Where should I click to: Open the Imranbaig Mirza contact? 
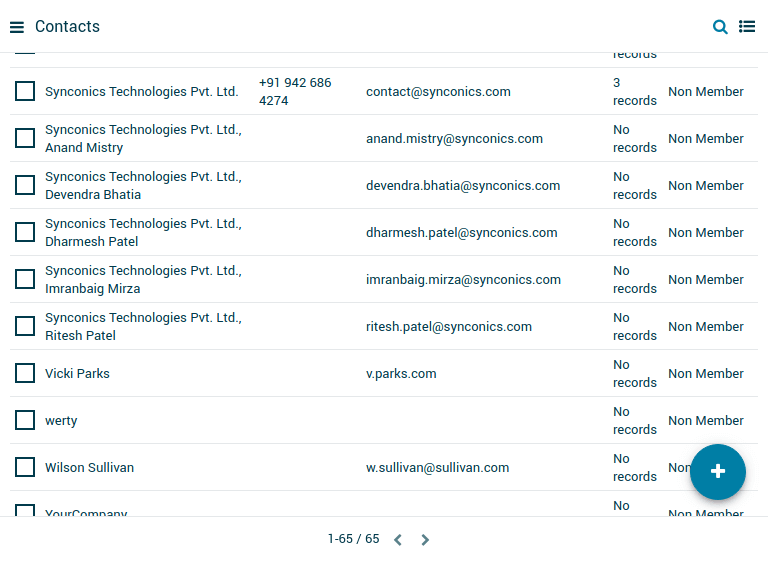click(143, 279)
